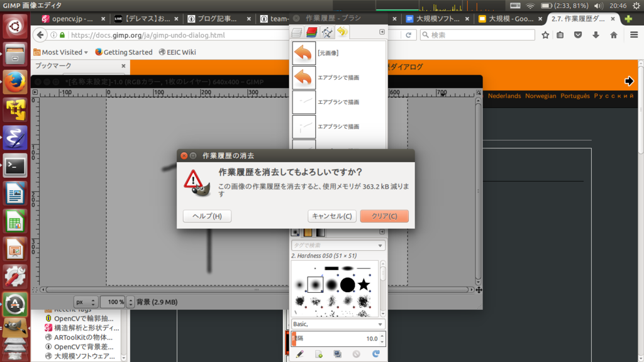
Task: Select the star shaped brush
Action: click(364, 285)
